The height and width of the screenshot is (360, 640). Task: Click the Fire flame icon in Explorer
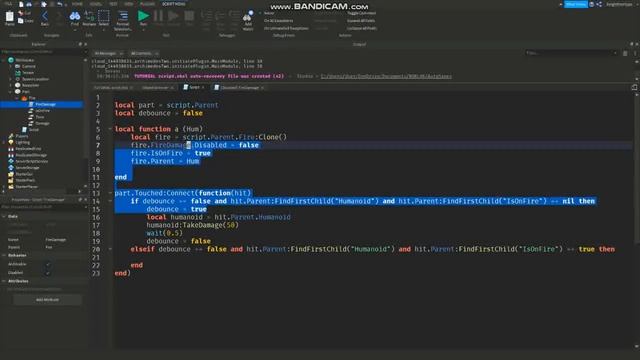(x=24, y=98)
